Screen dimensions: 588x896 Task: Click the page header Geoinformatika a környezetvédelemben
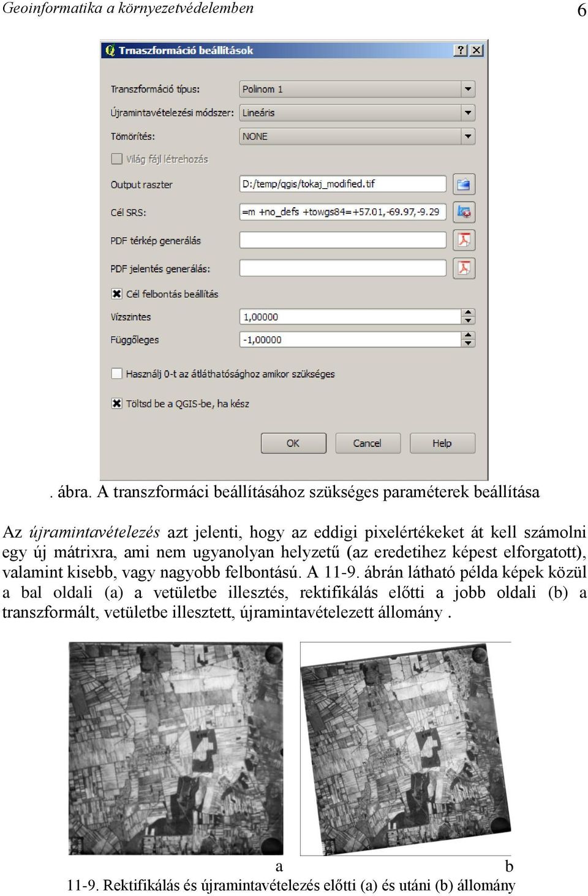128,9
